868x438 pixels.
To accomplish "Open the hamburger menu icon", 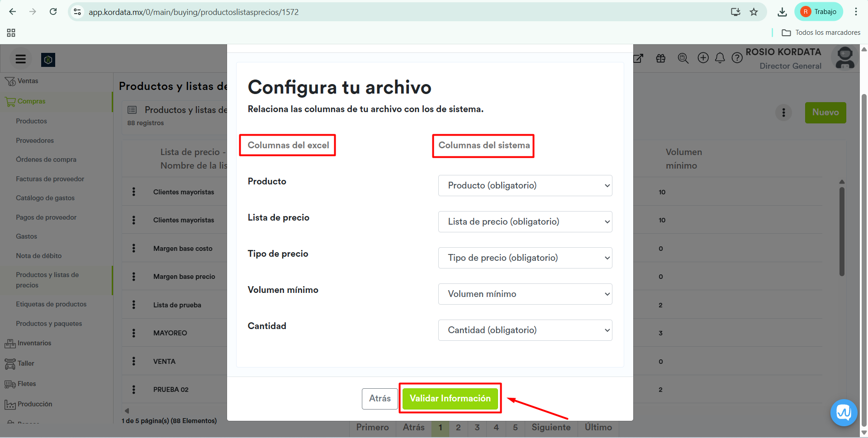I will [21, 59].
